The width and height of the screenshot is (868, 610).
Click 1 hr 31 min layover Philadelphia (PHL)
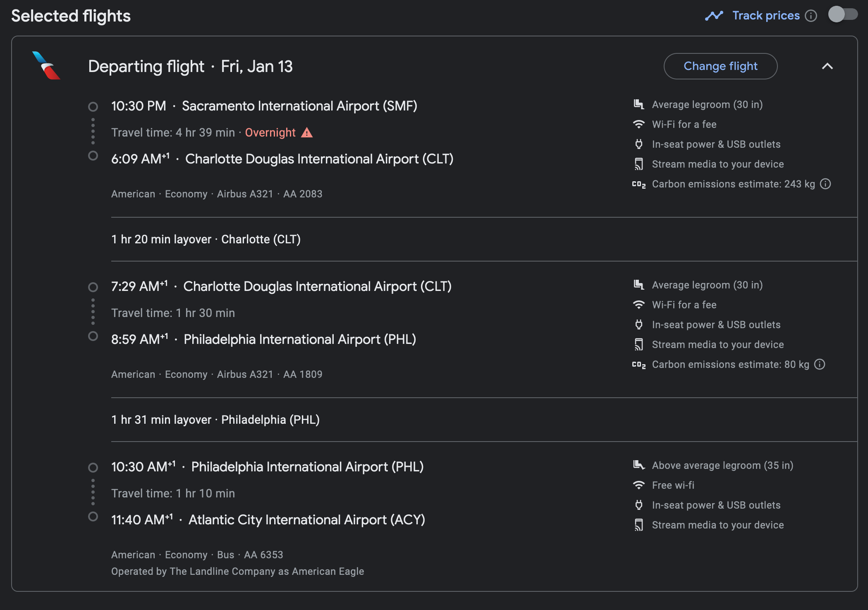pyautogui.click(x=215, y=420)
